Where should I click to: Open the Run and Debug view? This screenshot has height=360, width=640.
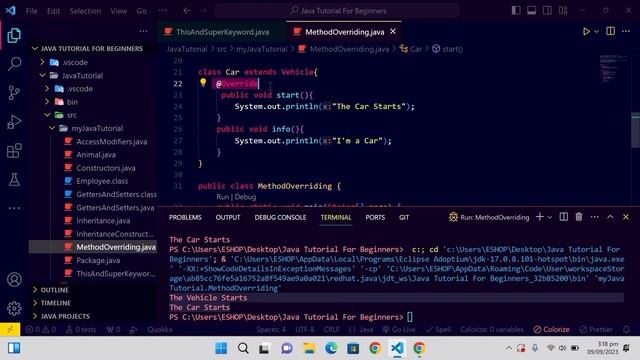[14, 122]
